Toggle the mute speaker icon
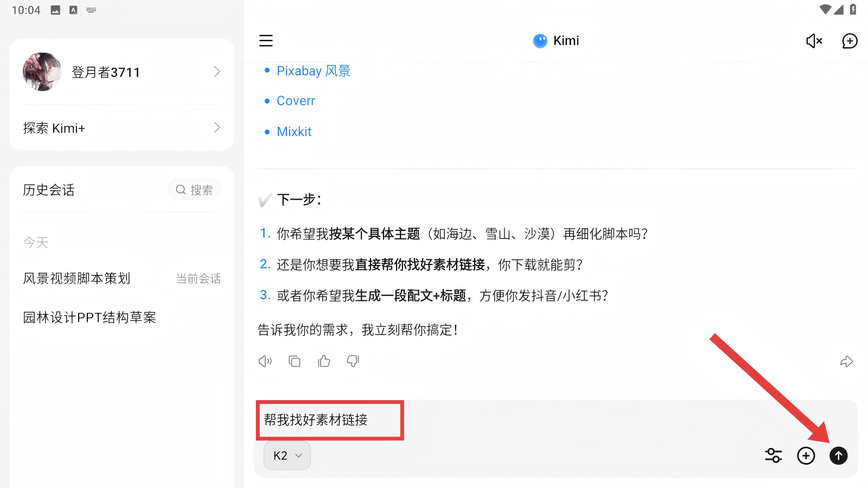868x488 pixels. point(814,41)
